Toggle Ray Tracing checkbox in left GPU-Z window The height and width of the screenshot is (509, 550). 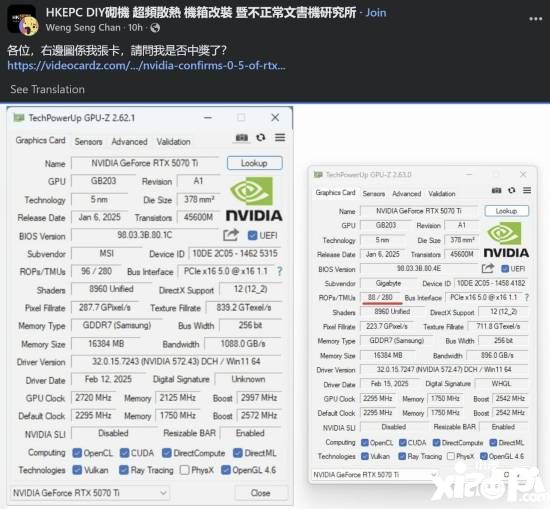(x=123, y=470)
